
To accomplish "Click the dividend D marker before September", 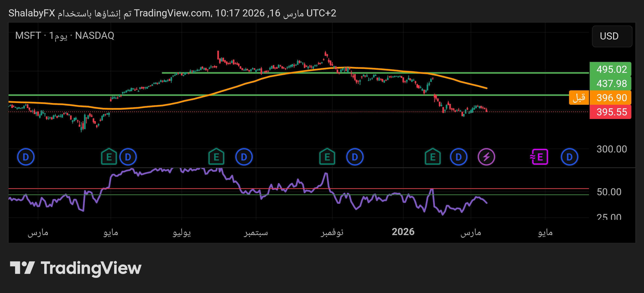I will point(244,157).
